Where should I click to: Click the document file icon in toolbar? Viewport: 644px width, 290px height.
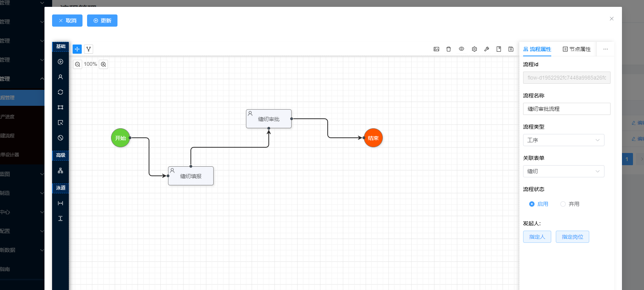point(499,49)
